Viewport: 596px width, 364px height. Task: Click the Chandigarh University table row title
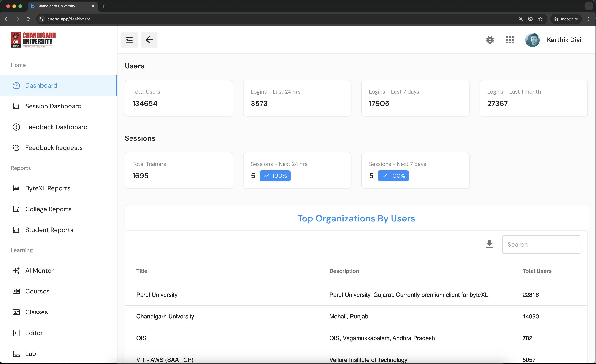165,316
